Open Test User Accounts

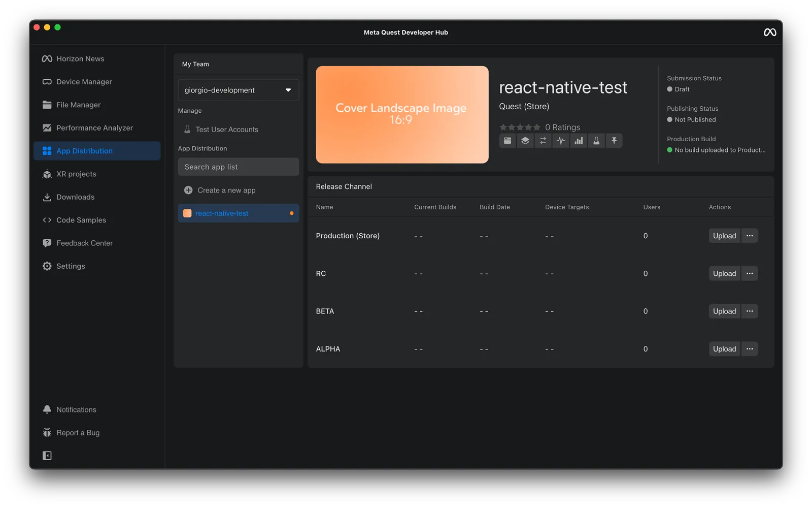[x=238, y=130]
